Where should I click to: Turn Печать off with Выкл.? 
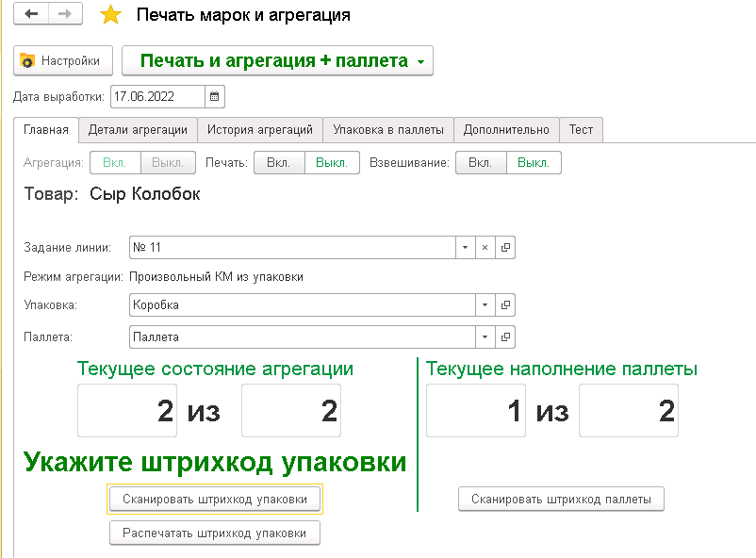coord(332,162)
